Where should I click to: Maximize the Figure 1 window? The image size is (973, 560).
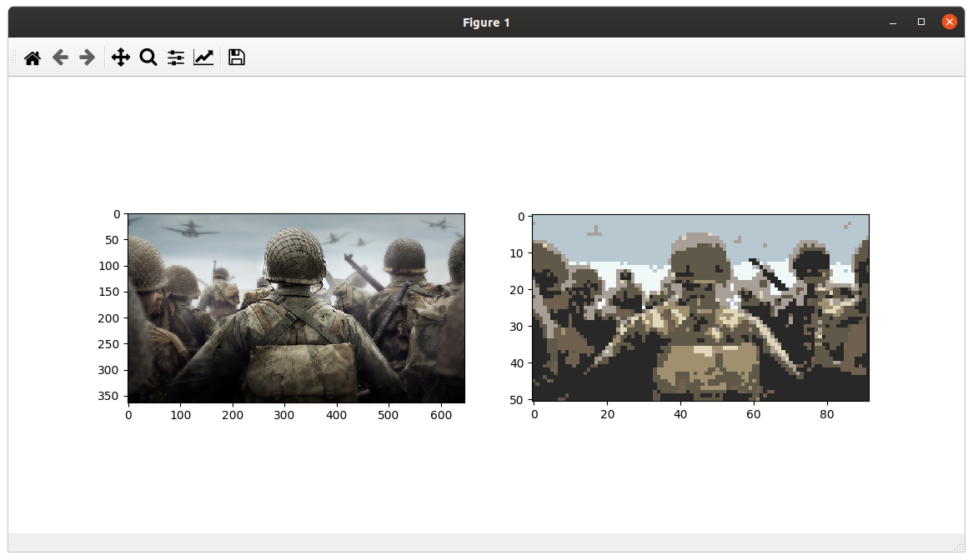920,22
